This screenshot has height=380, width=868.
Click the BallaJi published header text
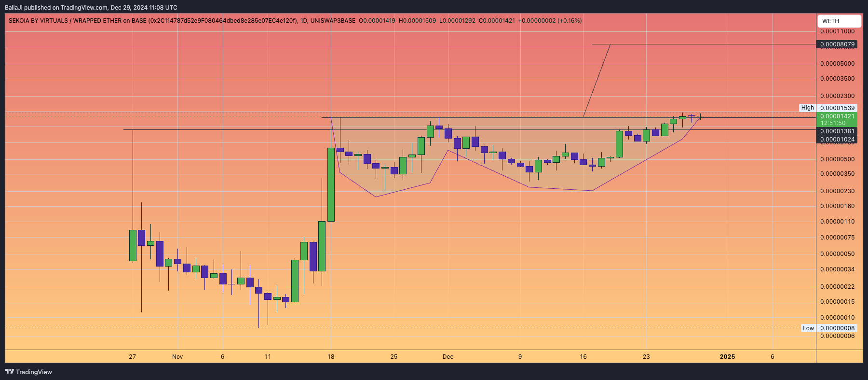[x=91, y=8]
